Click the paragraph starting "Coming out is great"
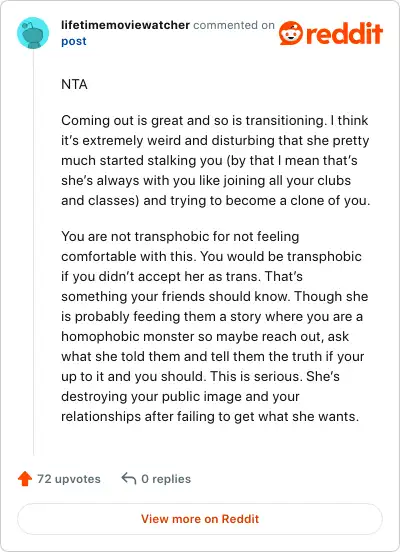400x552 pixels. point(215,161)
